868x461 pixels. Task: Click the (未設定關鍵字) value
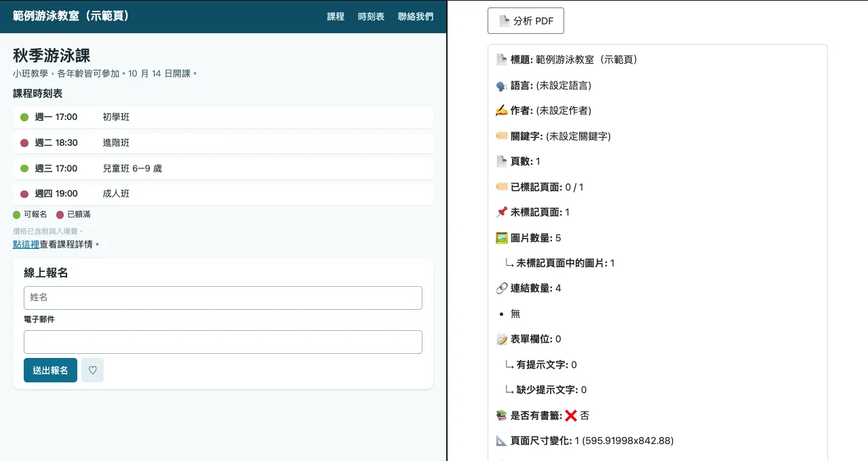pos(578,136)
